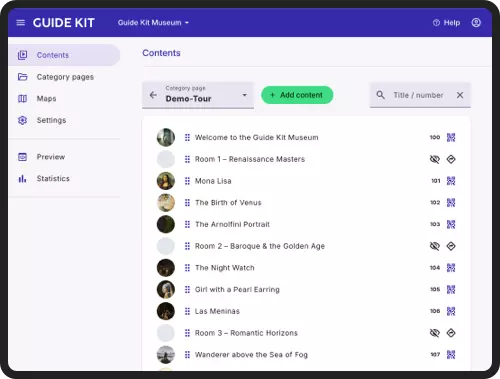
Task: Open The Night Watch entry title
Action: click(224, 268)
